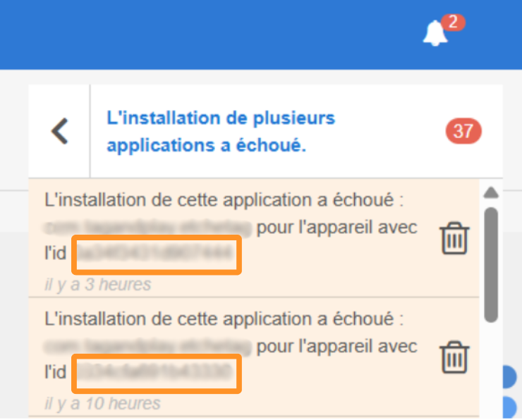Click the red badge showing 2 on the bell
The height and width of the screenshot is (420, 522).
pos(453,22)
